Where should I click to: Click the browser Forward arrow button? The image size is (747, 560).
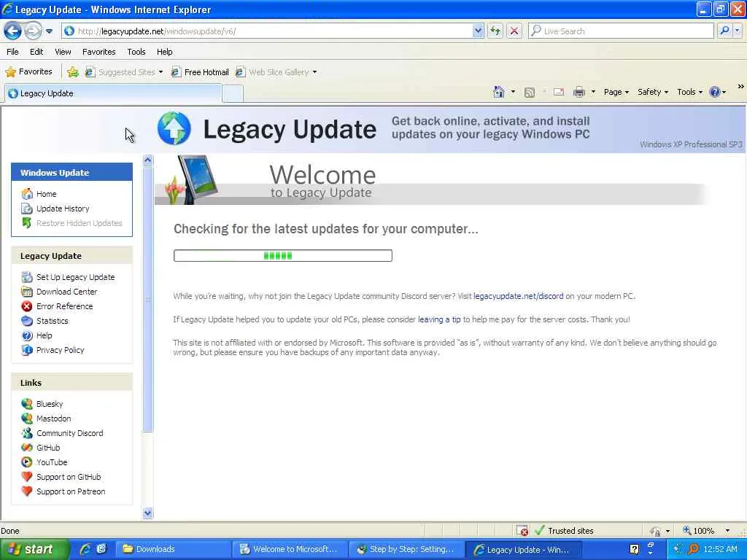(x=33, y=31)
